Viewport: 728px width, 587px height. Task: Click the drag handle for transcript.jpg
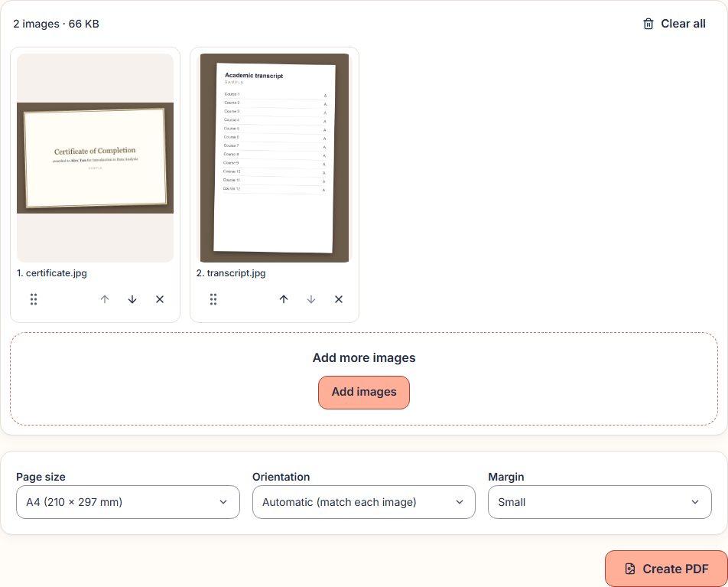(x=213, y=299)
